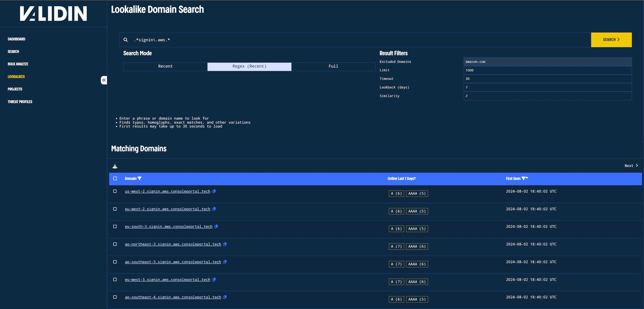Open Threat Profiles in the sidebar
The width and height of the screenshot is (644, 309).
point(20,102)
